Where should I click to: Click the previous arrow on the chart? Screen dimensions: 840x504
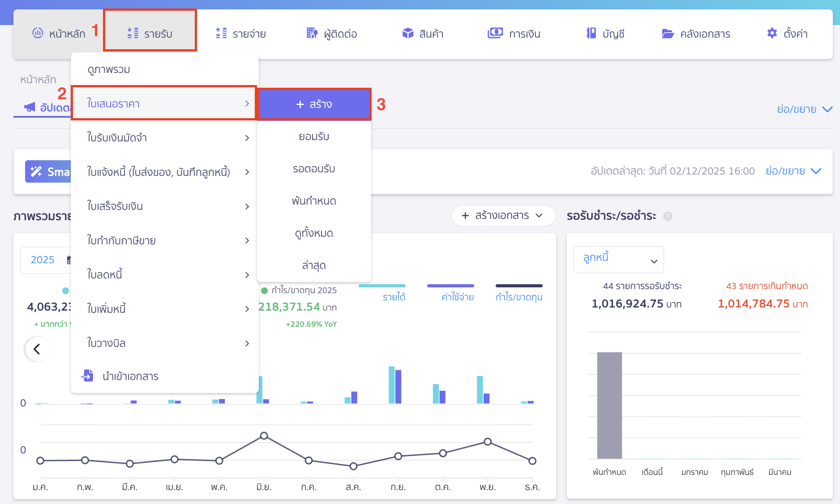[37, 349]
